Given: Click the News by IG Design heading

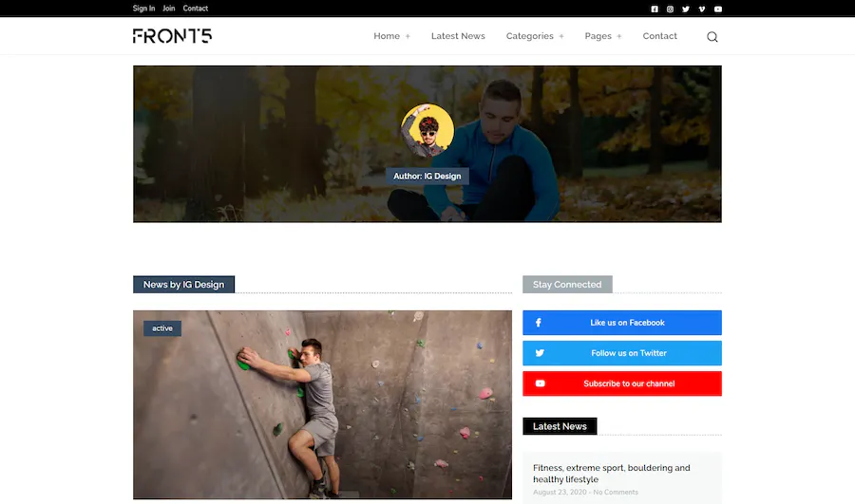Looking at the screenshot, I should click(183, 285).
